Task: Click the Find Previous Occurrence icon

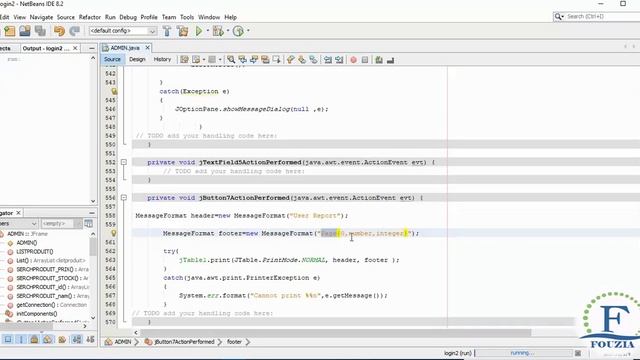Action: pyautogui.click(x=242, y=60)
